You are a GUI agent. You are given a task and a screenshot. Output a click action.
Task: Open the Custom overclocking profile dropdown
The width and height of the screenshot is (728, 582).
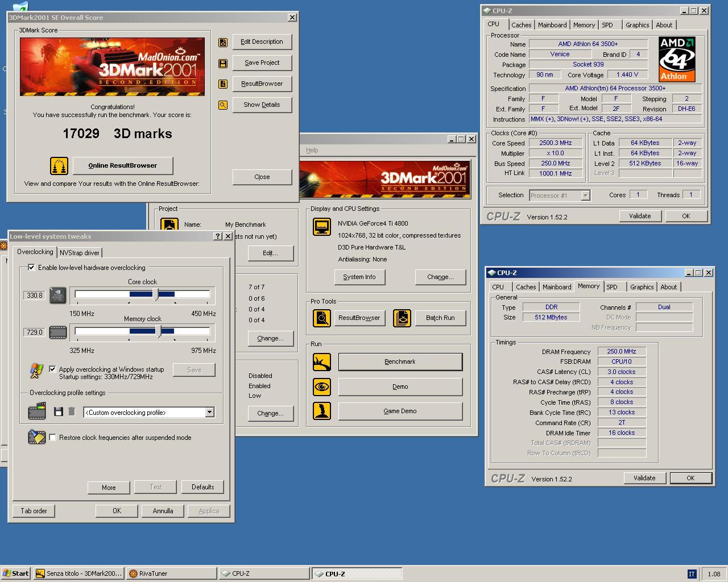[210, 412]
